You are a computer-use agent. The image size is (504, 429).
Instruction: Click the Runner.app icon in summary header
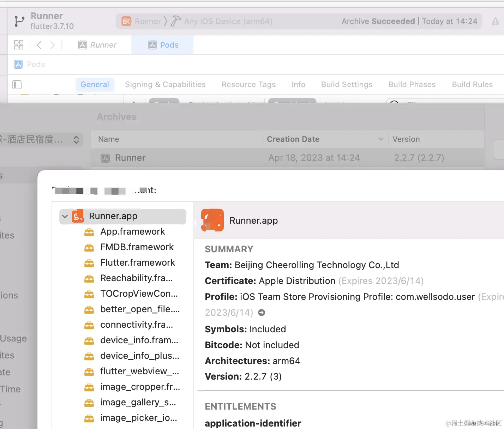pyautogui.click(x=212, y=220)
